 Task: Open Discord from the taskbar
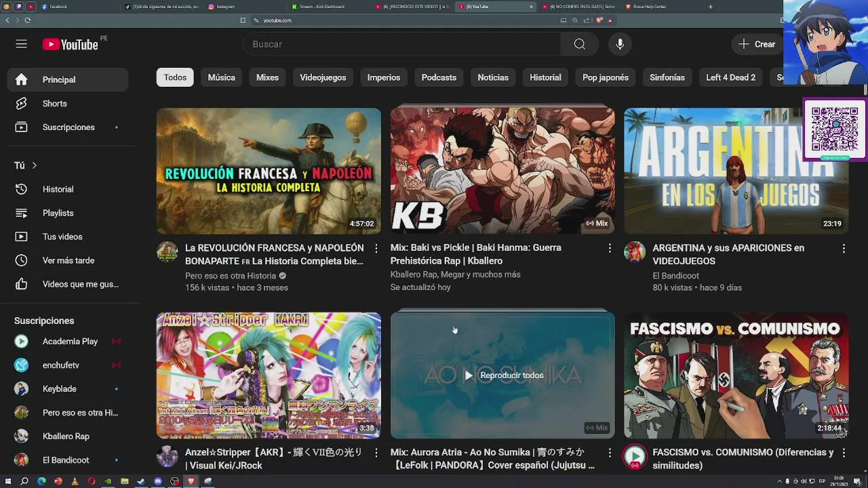158,481
